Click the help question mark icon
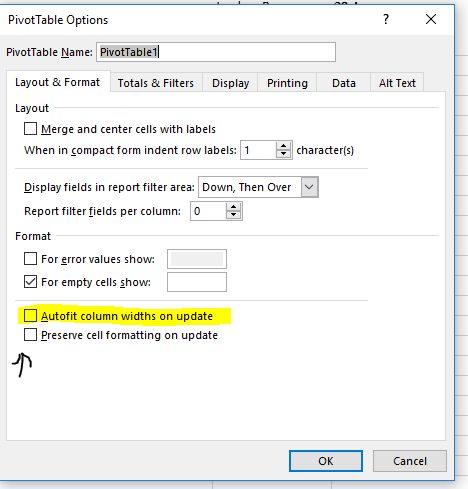This screenshot has width=468, height=489. [x=386, y=19]
